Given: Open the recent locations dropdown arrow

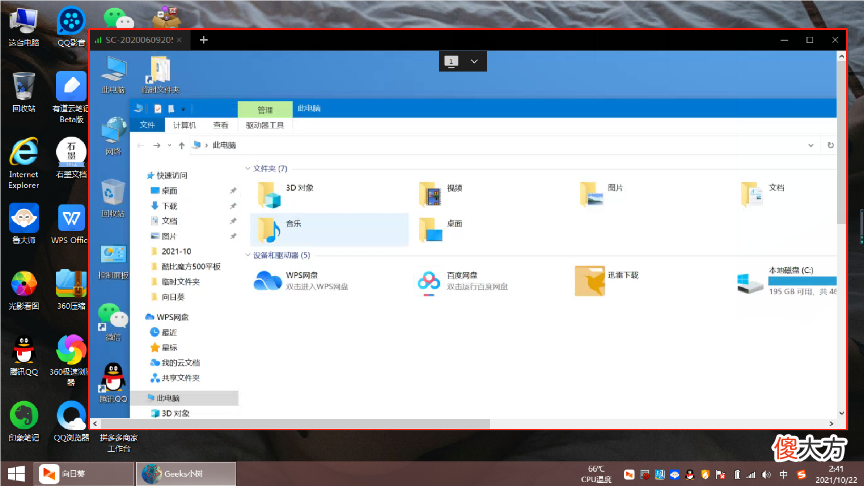Looking at the screenshot, I should click(169, 145).
